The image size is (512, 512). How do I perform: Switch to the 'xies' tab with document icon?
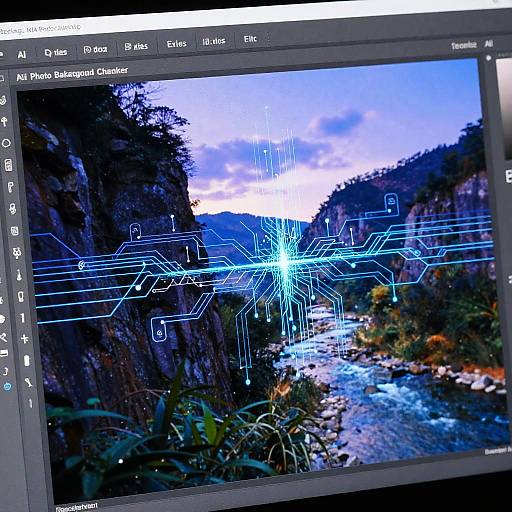pos(136,47)
